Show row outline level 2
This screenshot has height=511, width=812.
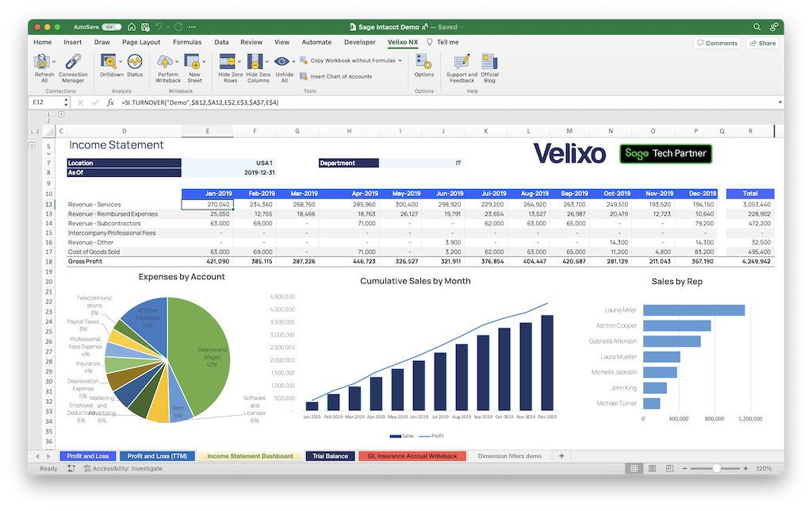(x=37, y=132)
